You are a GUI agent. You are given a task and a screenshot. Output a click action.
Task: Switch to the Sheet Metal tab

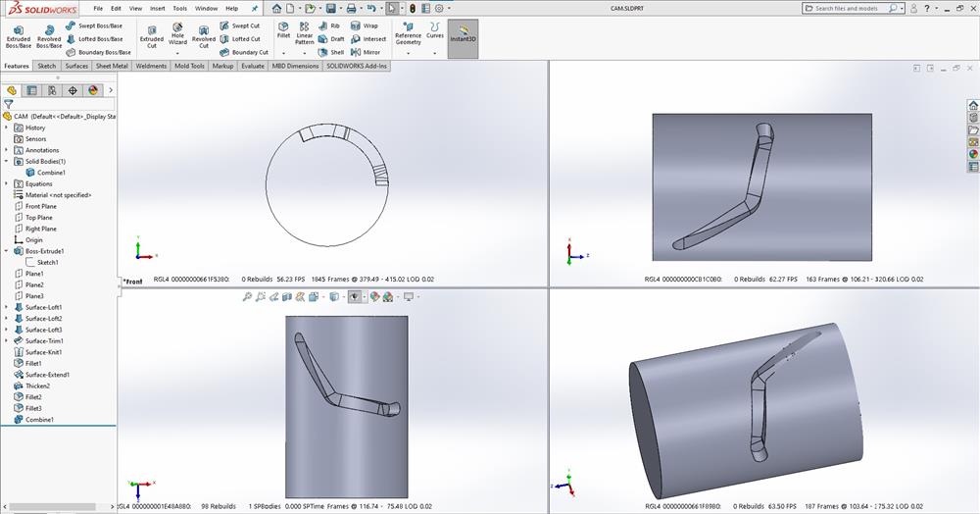111,66
